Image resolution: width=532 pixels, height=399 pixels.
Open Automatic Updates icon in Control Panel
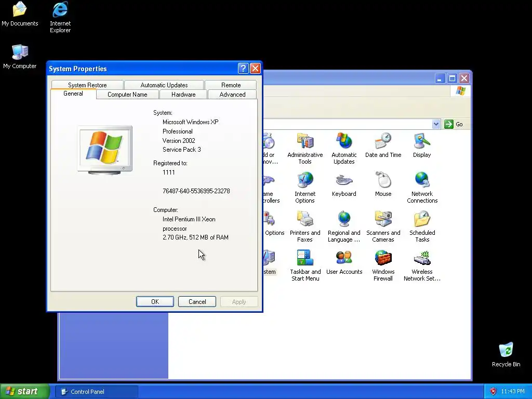[x=344, y=149]
